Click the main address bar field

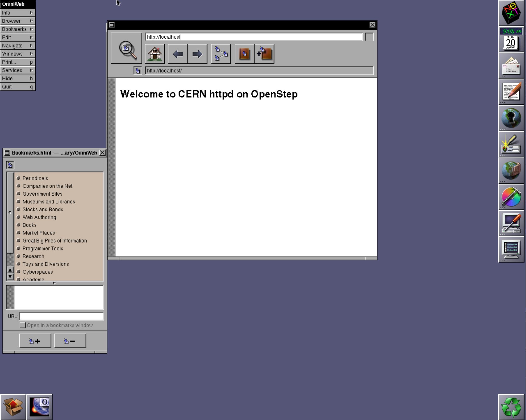253,37
